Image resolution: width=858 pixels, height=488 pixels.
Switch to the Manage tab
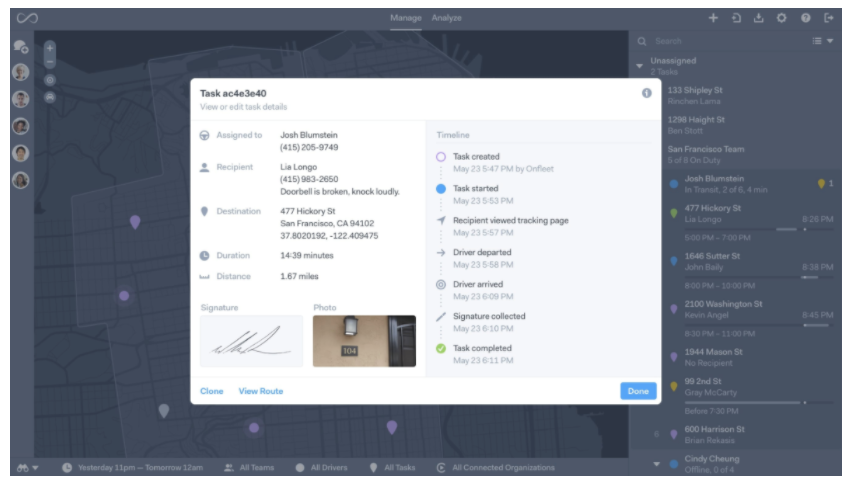point(405,18)
